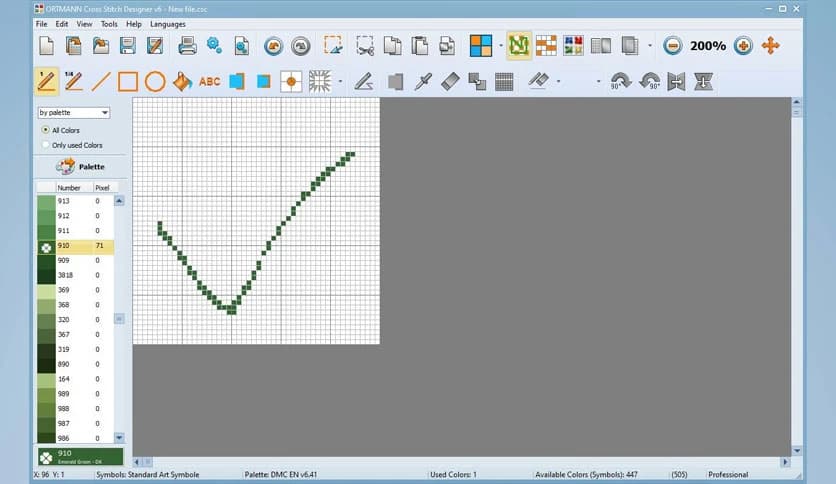Click 'Palette: DMC EN v6.41' in status bar
This screenshot has width=836, height=484.
pyautogui.click(x=280, y=474)
